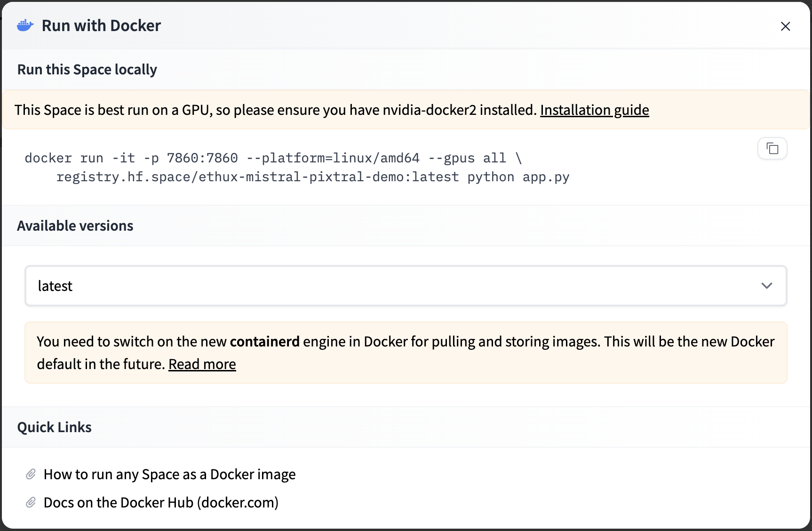Open the containerd Read more link

click(x=202, y=364)
